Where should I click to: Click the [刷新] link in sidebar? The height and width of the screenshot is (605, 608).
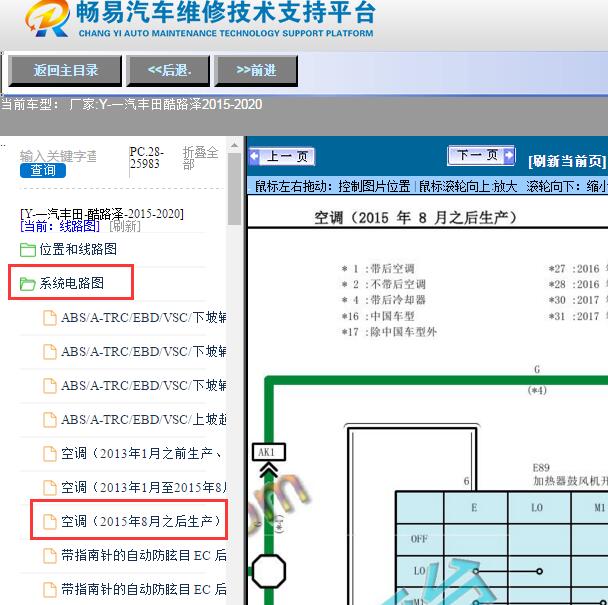(125, 226)
